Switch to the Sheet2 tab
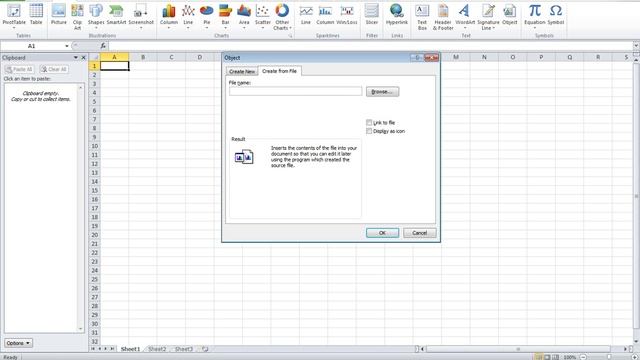 [x=157, y=349]
